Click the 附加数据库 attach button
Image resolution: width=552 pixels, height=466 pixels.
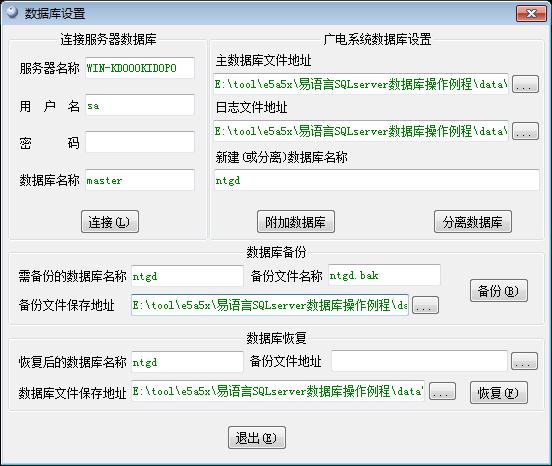coord(296,222)
